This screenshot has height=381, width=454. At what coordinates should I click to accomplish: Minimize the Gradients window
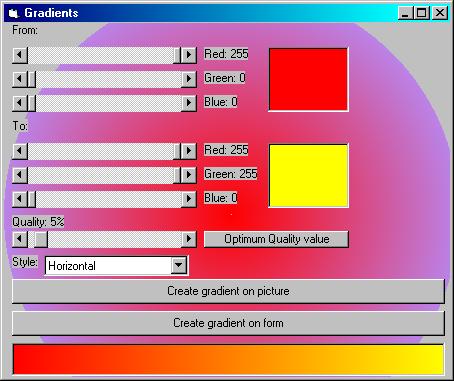[x=405, y=13]
